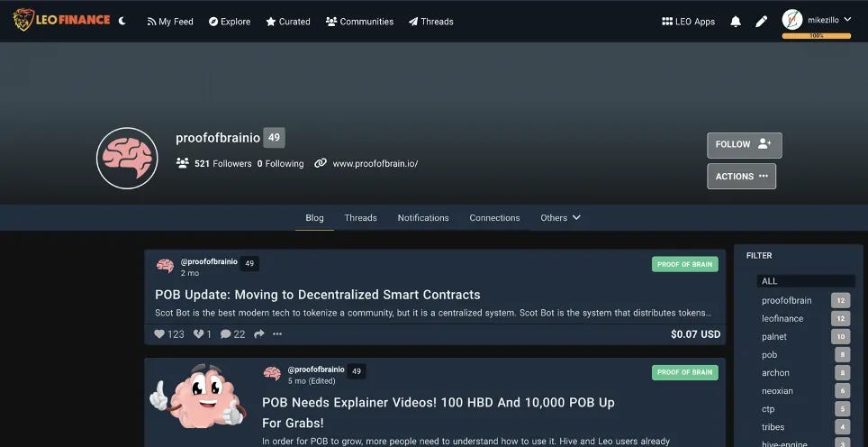The width and height of the screenshot is (868, 447).
Task: Click the $0.07 USD payout value
Action: [695, 334]
